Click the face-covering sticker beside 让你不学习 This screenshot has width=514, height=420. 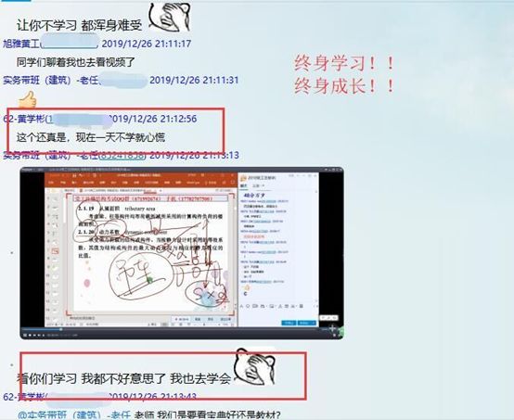pos(170,17)
